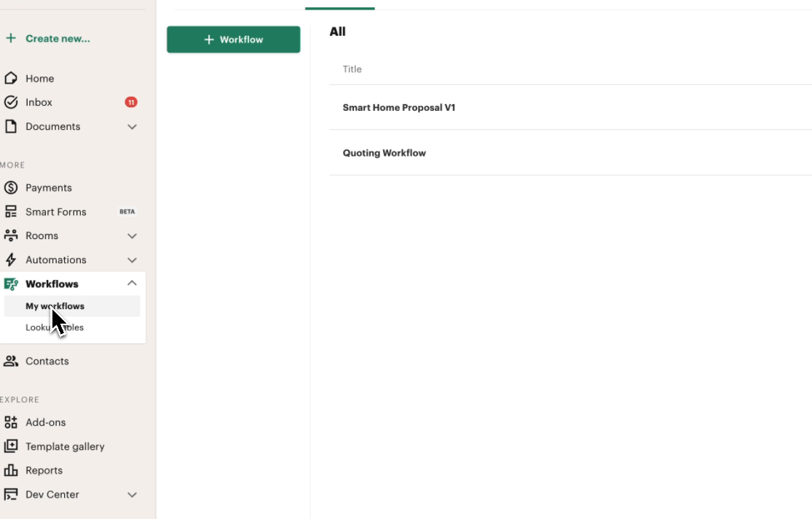The image size is (812, 519).
Task: Select the Home icon
Action: click(10, 78)
